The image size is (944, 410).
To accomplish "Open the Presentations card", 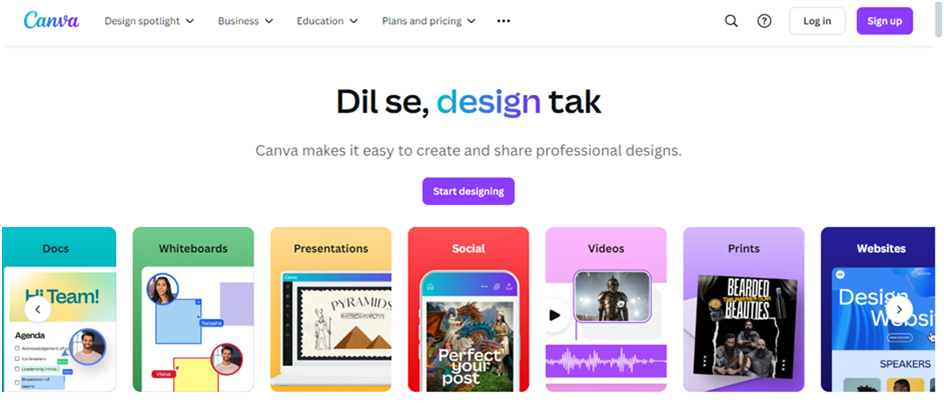I will coord(331,309).
